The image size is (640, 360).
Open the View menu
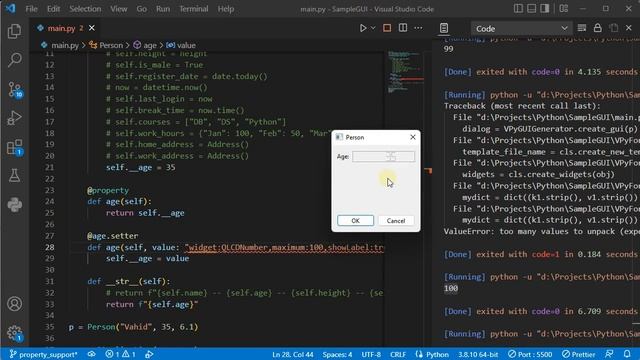(118, 9)
